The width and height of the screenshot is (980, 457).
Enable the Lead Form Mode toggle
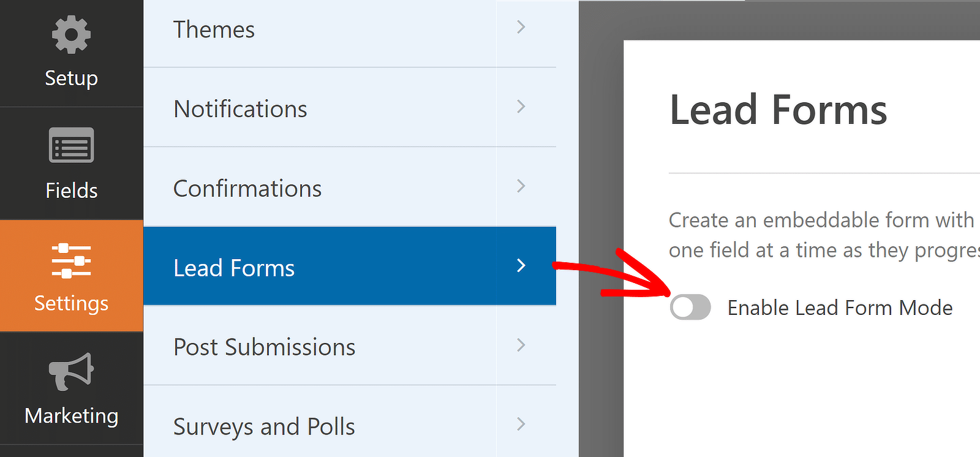click(x=690, y=307)
